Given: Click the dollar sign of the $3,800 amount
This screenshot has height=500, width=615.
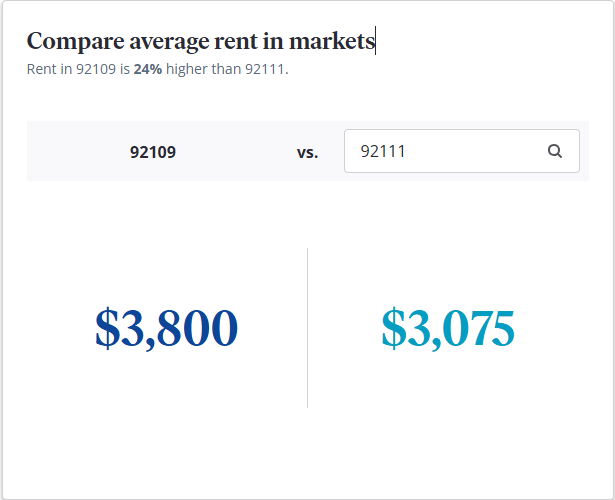Looking at the screenshot, I should (x=107, y=328).
